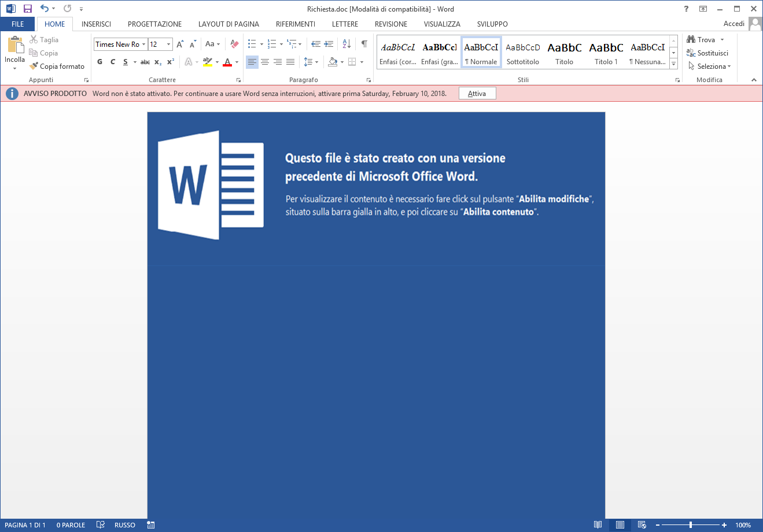Screen dimensions: 763x532
Task: Center align the paragraph
Action: [x=265, y=62]
